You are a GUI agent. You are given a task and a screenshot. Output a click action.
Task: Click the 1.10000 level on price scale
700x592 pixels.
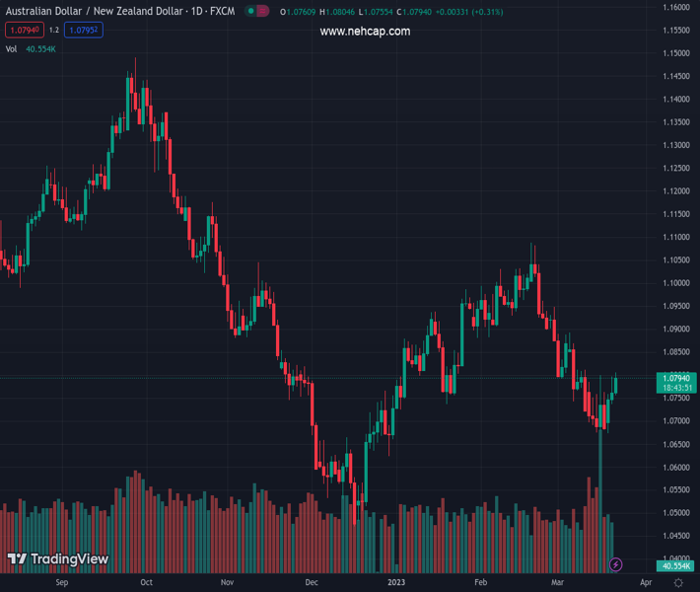pyautogui.click(x=675, y=283)
